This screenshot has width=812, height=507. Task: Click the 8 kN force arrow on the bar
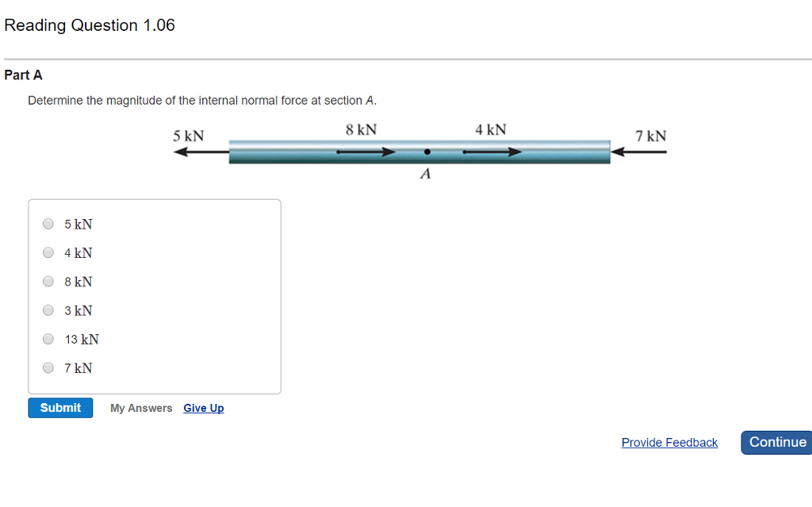tap(365, 152)
